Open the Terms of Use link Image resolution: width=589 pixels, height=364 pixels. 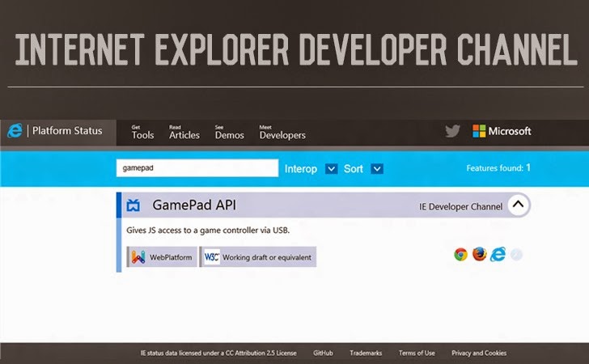point(417,353)
